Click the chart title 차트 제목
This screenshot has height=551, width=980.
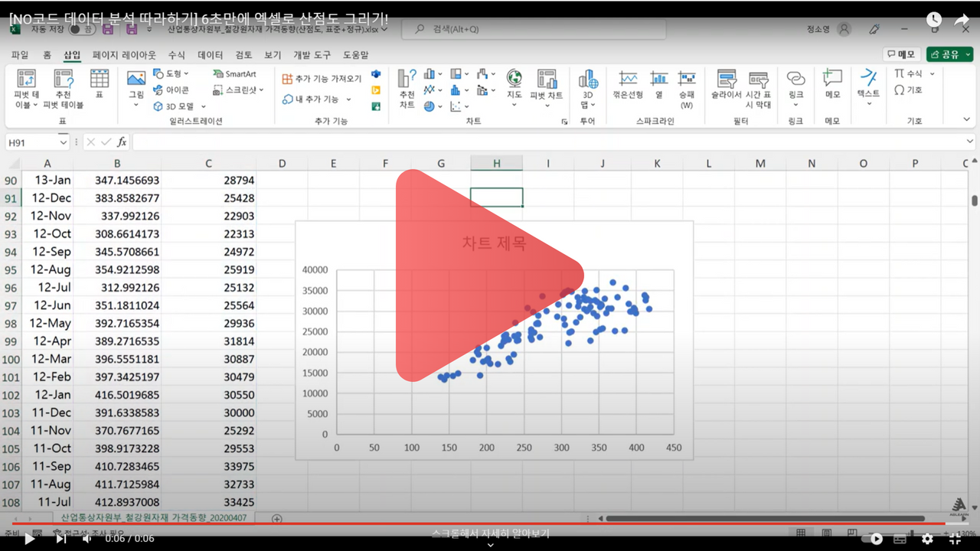494,243
